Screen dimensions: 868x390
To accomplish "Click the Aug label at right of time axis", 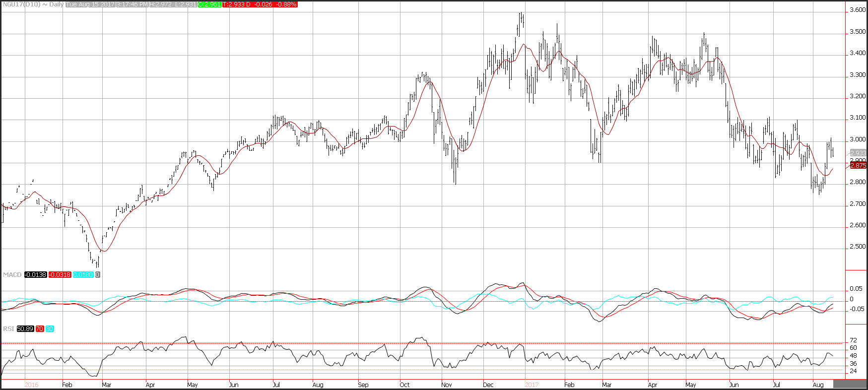I will 818,385.
